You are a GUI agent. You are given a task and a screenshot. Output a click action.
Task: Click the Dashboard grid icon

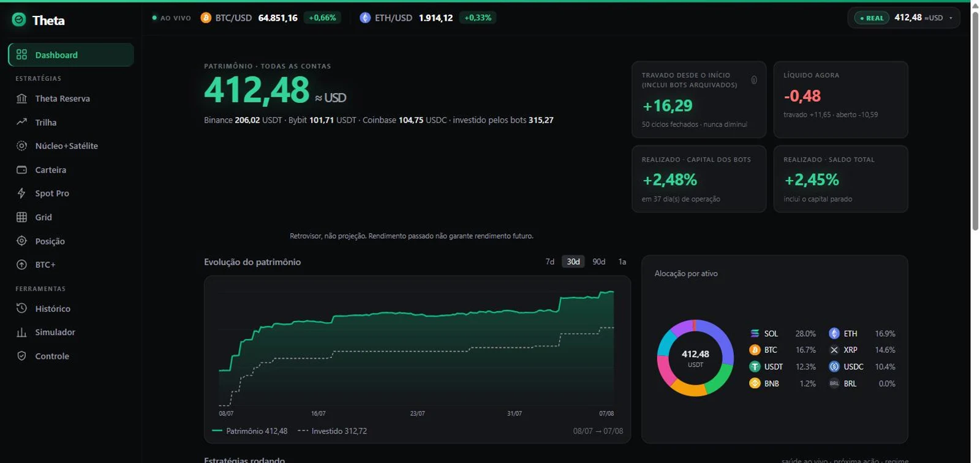tap(21, 55)
